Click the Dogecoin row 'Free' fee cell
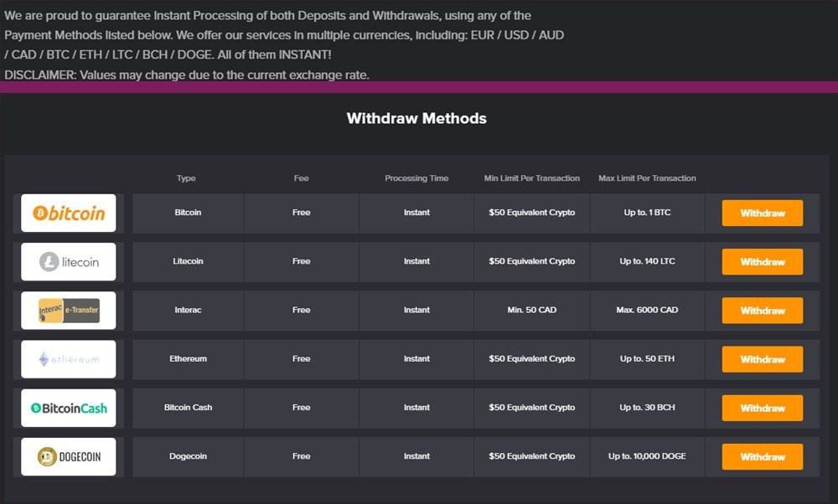Image resolution: width=838 pixels, height=504 pixels. (x=302, y=456)
